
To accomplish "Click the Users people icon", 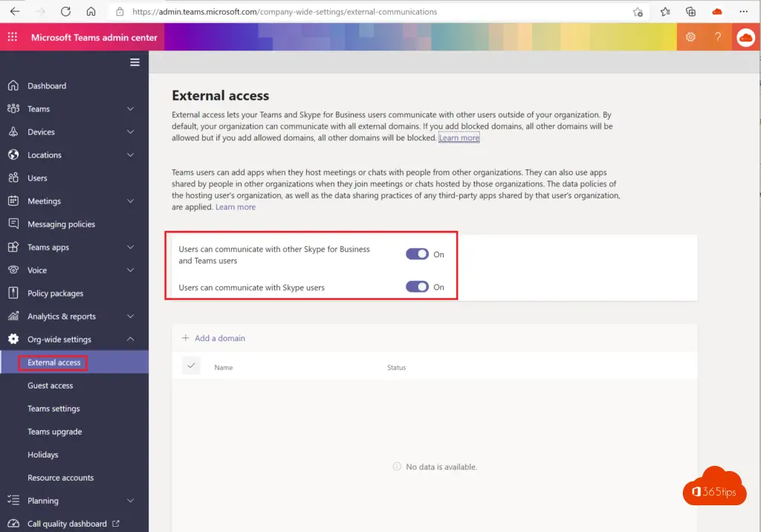I will click(13, 178).
